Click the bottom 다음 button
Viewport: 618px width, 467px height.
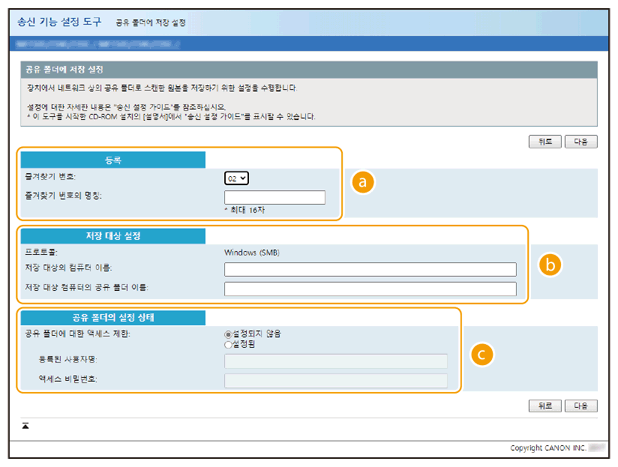click(x=580, y=406)
